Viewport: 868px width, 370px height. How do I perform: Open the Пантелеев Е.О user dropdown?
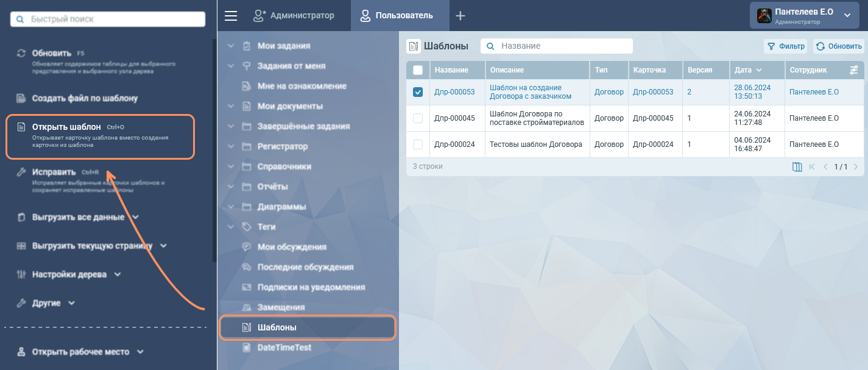[x=847, y=15]
